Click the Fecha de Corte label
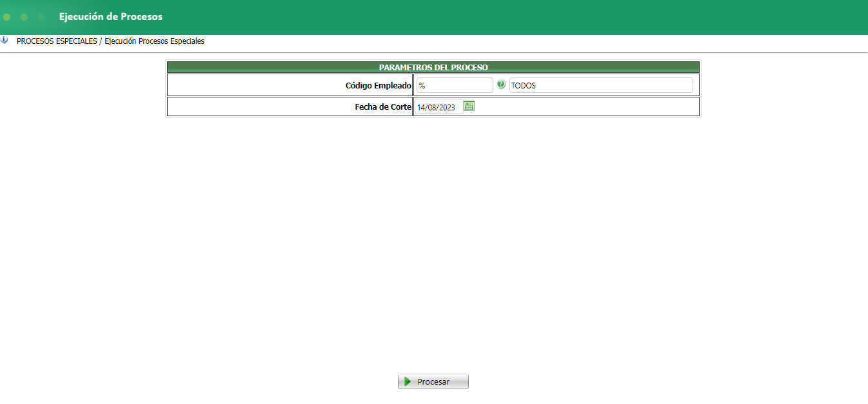The image size is (868, 404). pos(383,107)
